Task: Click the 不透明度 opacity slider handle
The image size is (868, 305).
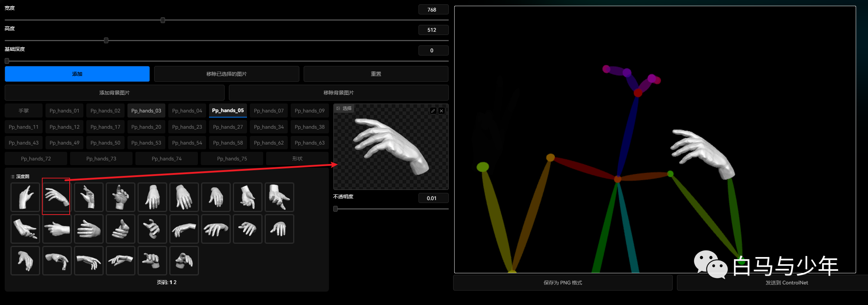Action: (335, 209)
